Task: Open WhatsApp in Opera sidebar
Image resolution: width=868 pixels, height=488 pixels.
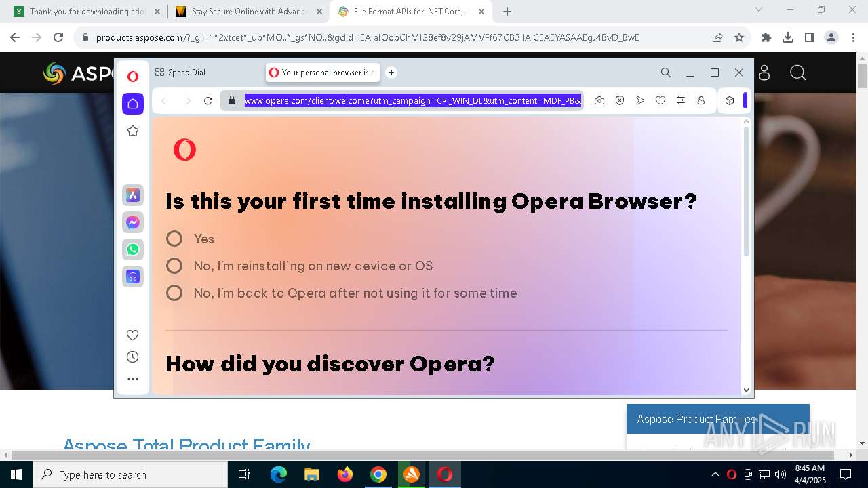Action: pos(133,249)
